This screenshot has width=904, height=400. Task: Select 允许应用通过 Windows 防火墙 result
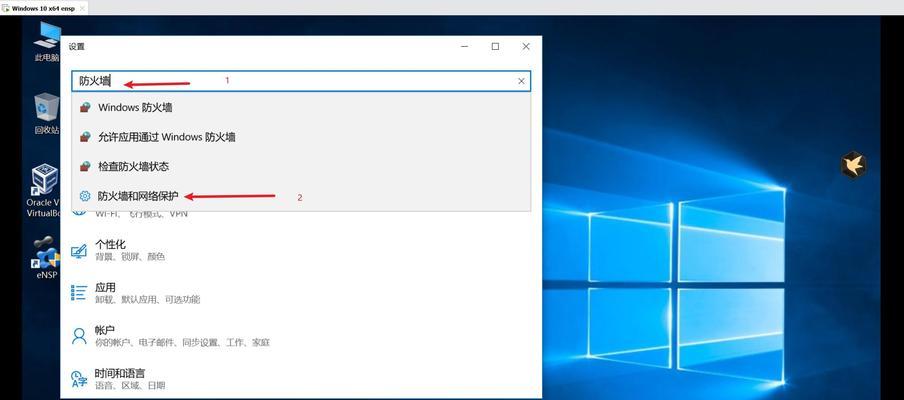(301, 137)
